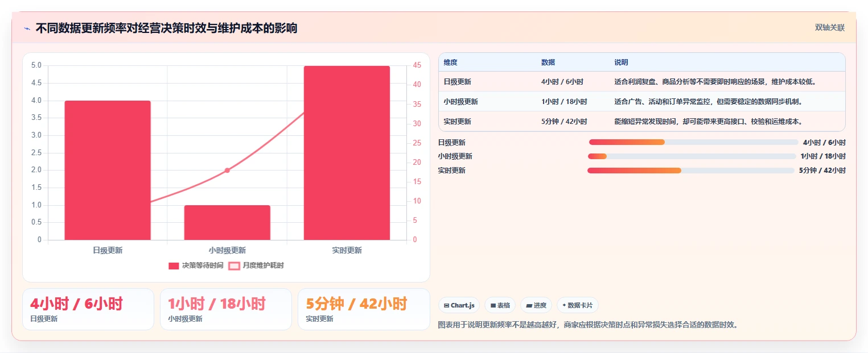Click the Chart.js chip
This screenshot has width=868, height=353.
(x=459, y=305)
